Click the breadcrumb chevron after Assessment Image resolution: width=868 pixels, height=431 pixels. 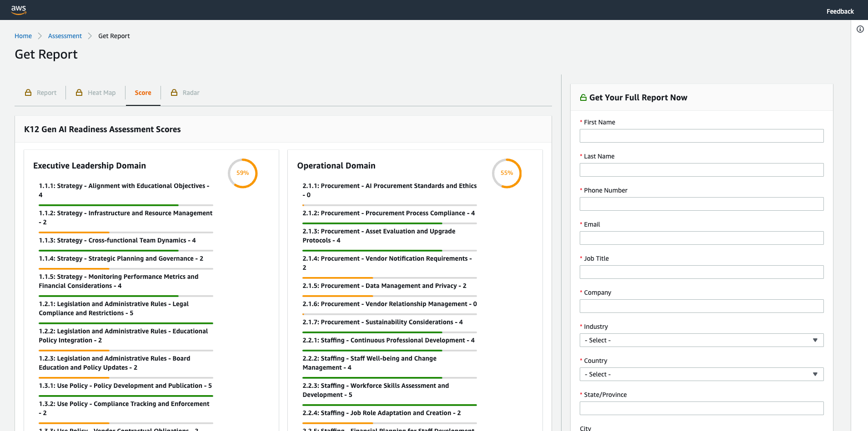(x=90, y=36)
